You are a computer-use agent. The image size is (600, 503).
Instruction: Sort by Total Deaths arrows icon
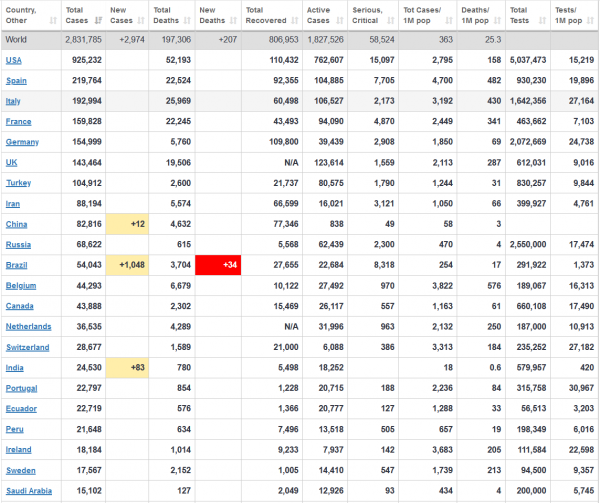[x=187, y=21]
